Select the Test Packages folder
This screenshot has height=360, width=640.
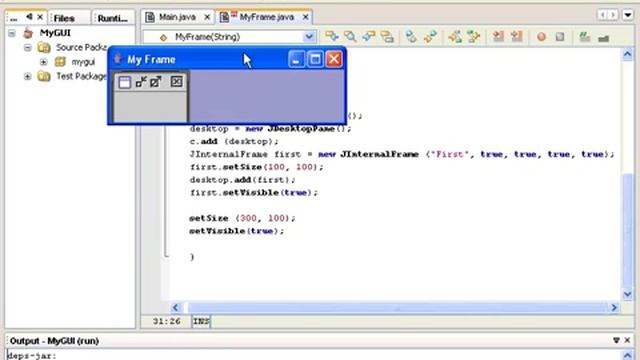click(81, 76)
